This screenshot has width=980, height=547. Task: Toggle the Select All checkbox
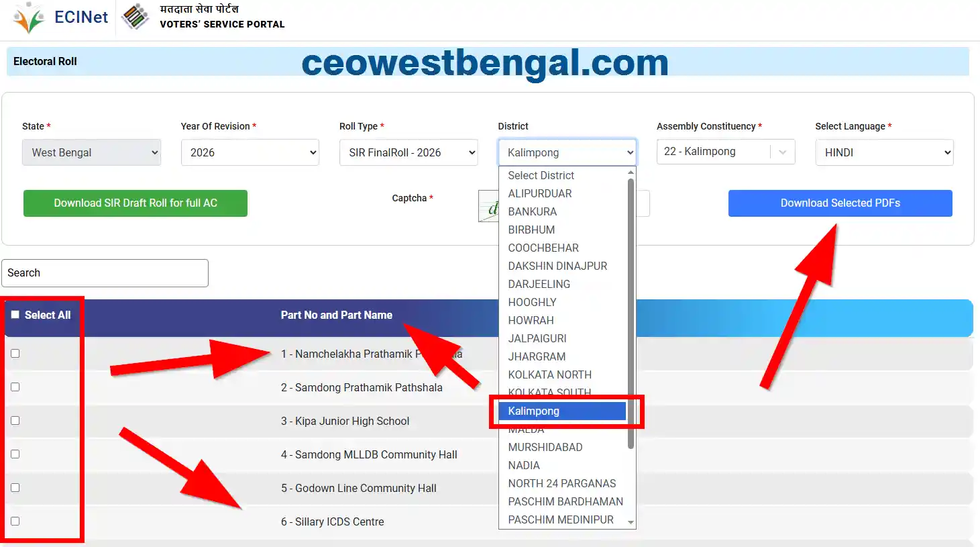click(15, 315)
